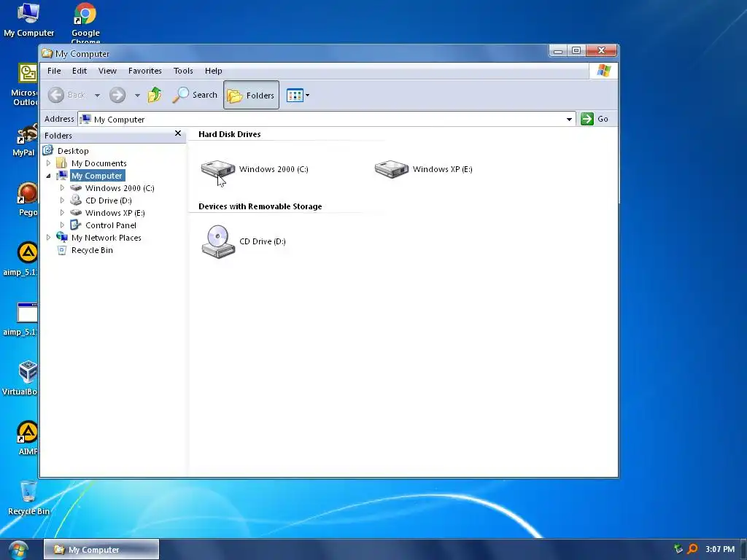This screenshot has width=747, height=560.
Task: Select AIMP desktop shortcut icon
Action: pyautogui.click(x=28, y=438)
